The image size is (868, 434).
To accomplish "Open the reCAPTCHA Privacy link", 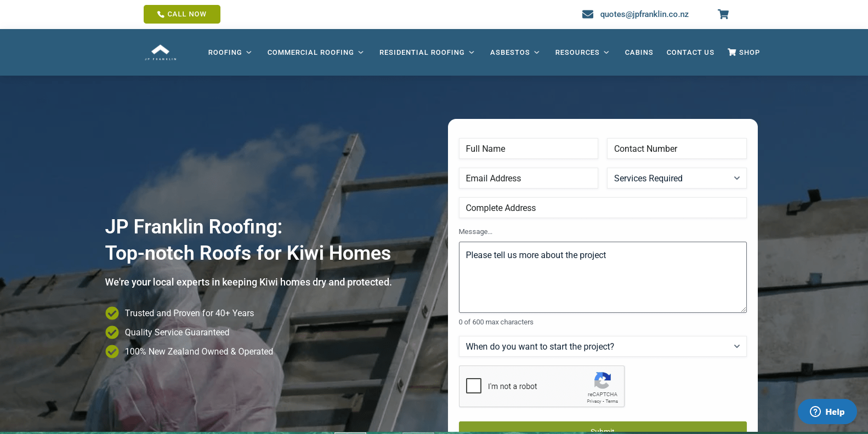I will pyautogui.click(x=594, y=401).
